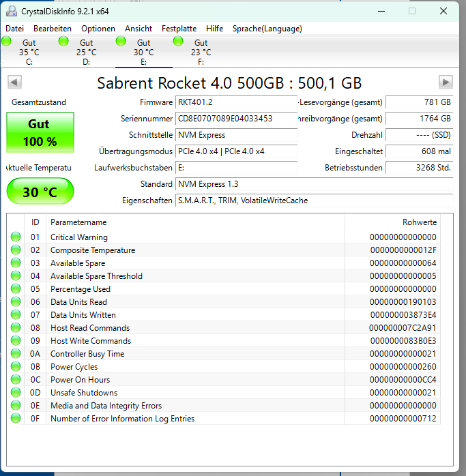466x476 pixels.
Task: Click the status icon for Critical Warning
Action: (x=16, y=237)
